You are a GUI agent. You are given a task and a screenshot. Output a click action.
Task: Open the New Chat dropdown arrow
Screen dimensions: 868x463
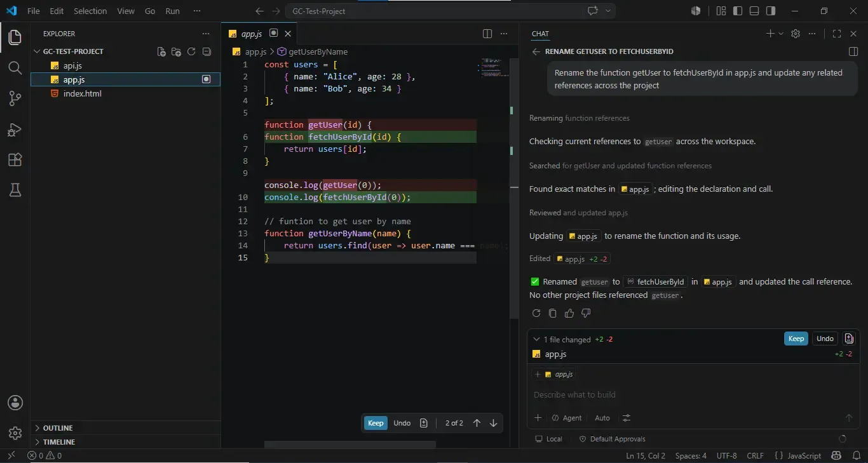point(781,34)
